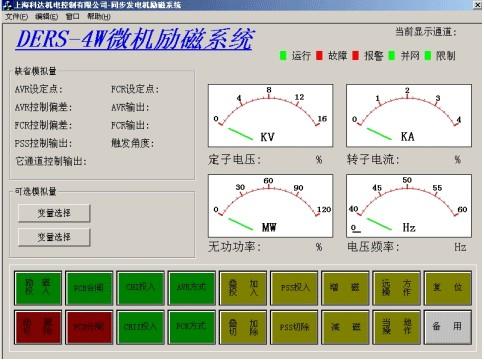The width and height of the screenshot is (484, 363).
Task: Click the 当前显示通道 label
Action: click(426, 32)
